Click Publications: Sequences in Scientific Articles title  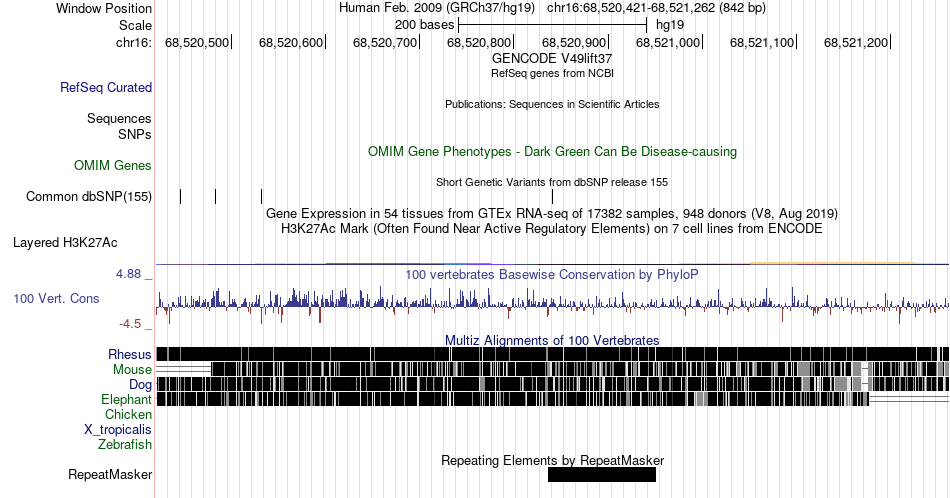[x=552, y=104]
